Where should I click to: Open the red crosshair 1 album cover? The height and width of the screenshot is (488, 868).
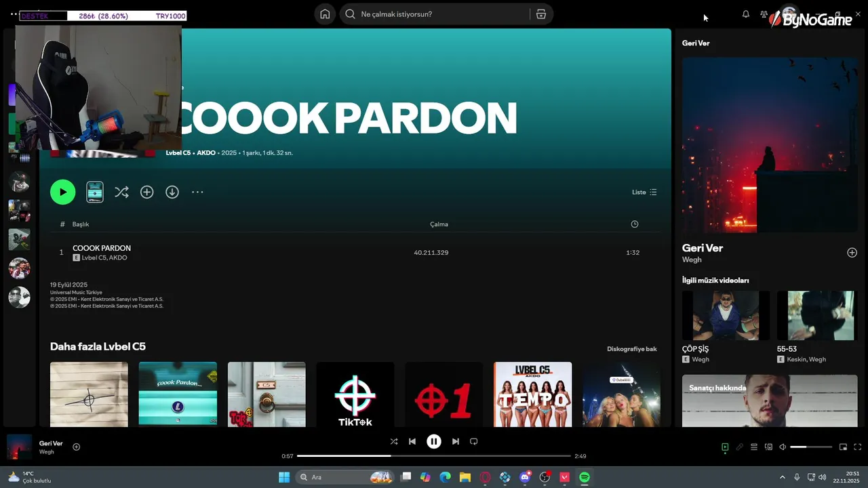(444, 394)
